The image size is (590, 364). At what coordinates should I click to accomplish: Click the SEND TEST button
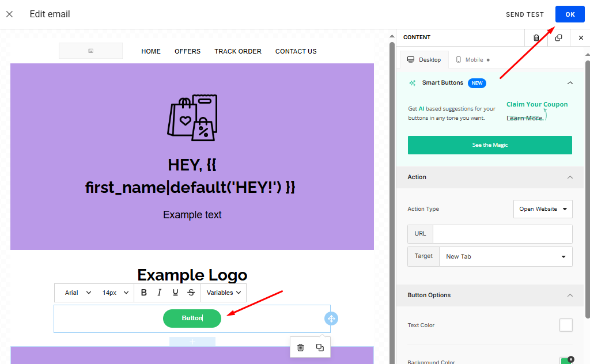coord(524,14)
